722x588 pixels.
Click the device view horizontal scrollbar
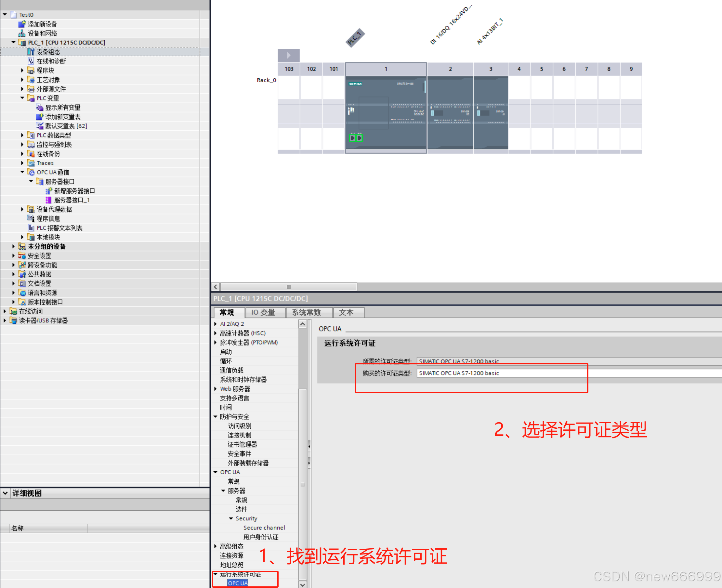tap(289, 287)
